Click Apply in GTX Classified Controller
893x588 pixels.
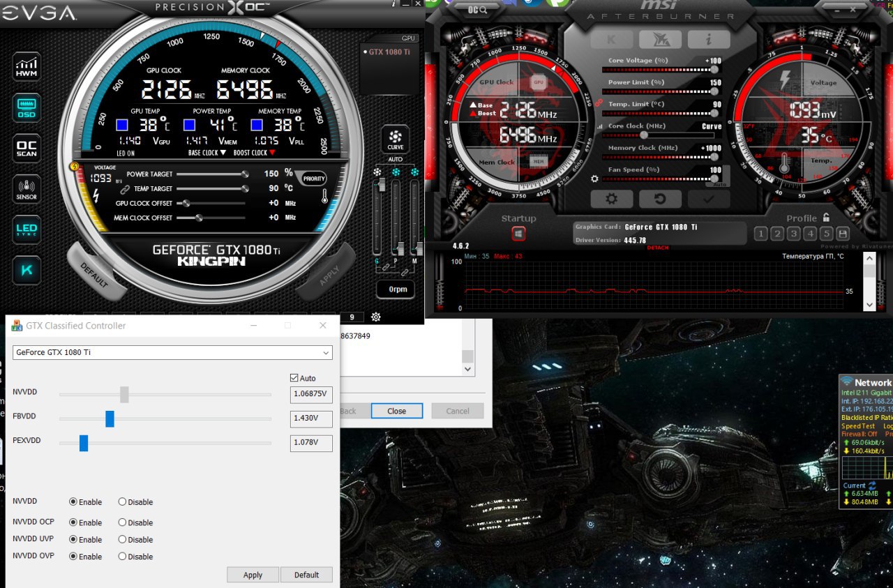(253, 575)
